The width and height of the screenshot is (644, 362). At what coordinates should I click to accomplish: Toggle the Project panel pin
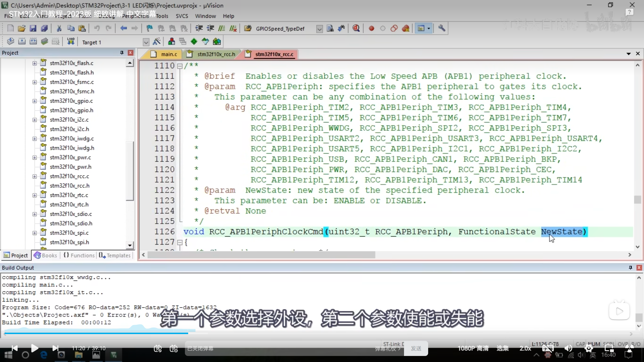pyautogui.click(x=122, y=53)
